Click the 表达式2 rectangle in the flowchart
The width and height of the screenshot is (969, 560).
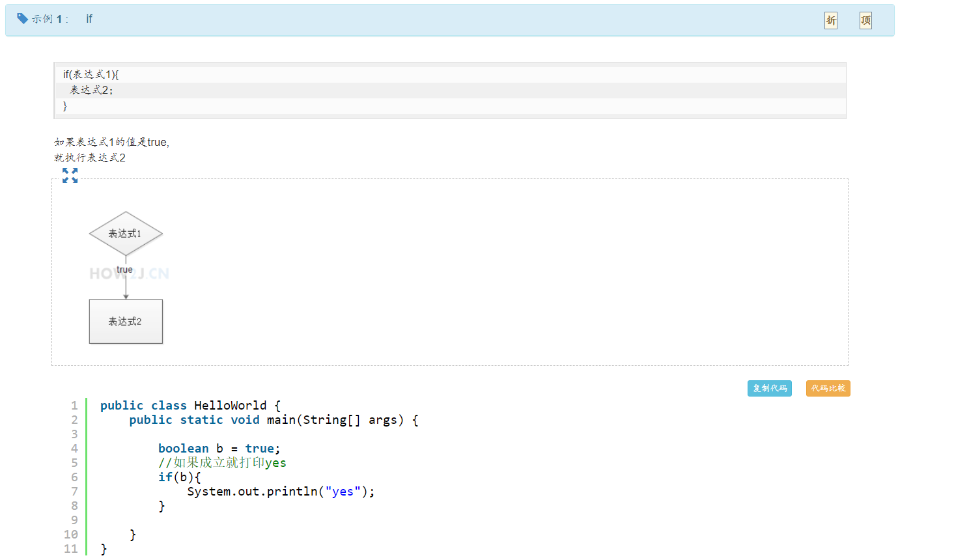point(126,321)
